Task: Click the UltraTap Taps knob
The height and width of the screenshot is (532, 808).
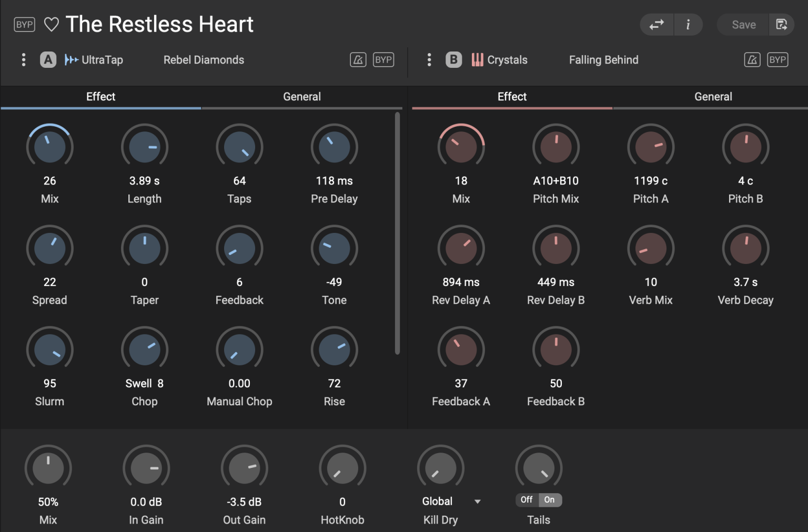Action: pyautogui.click(x=239, y=147)
